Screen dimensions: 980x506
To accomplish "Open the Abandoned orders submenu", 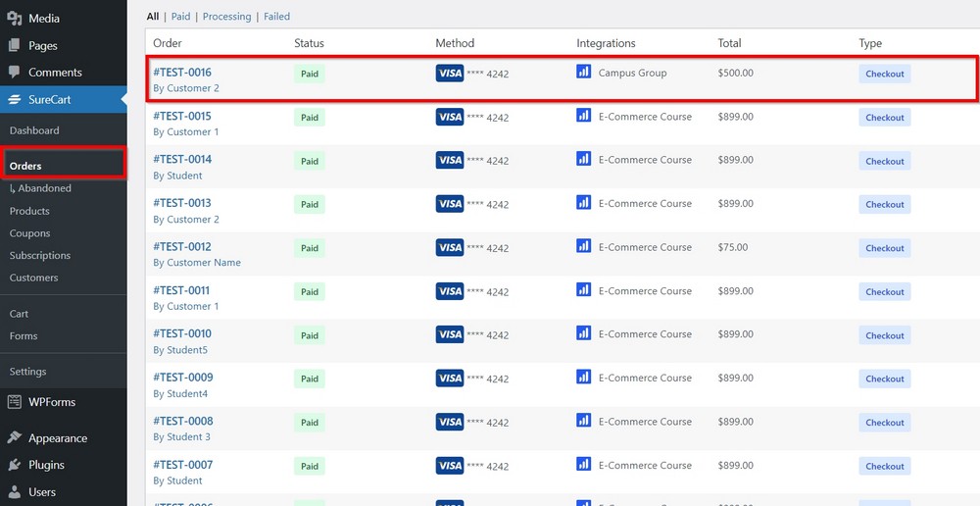I will 44,188.
